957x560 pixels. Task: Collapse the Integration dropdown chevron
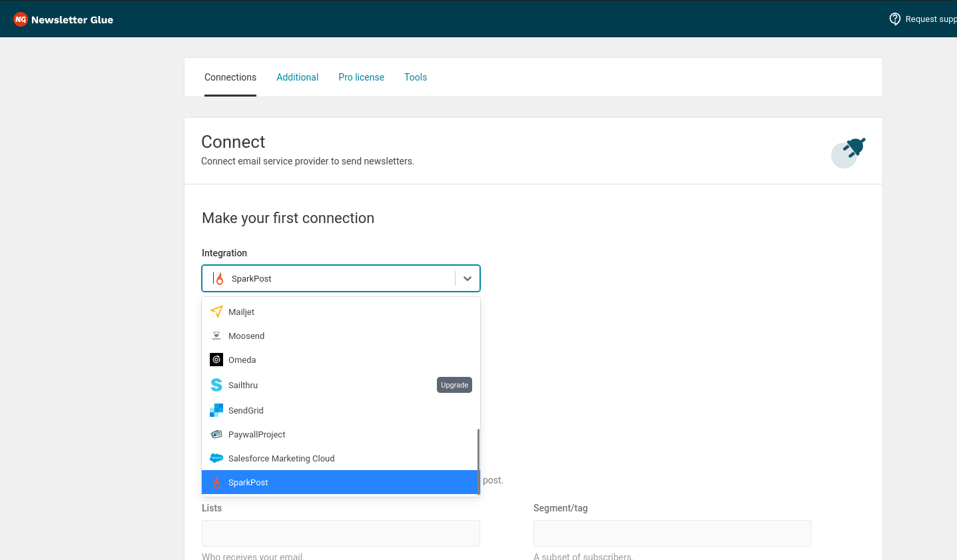(x=468, y=278)
